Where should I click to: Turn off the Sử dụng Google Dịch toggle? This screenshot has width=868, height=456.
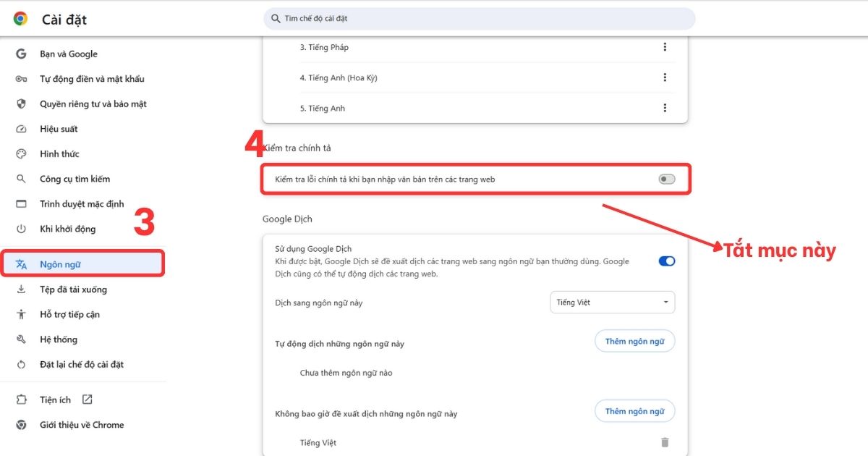(x=666, y=261)
